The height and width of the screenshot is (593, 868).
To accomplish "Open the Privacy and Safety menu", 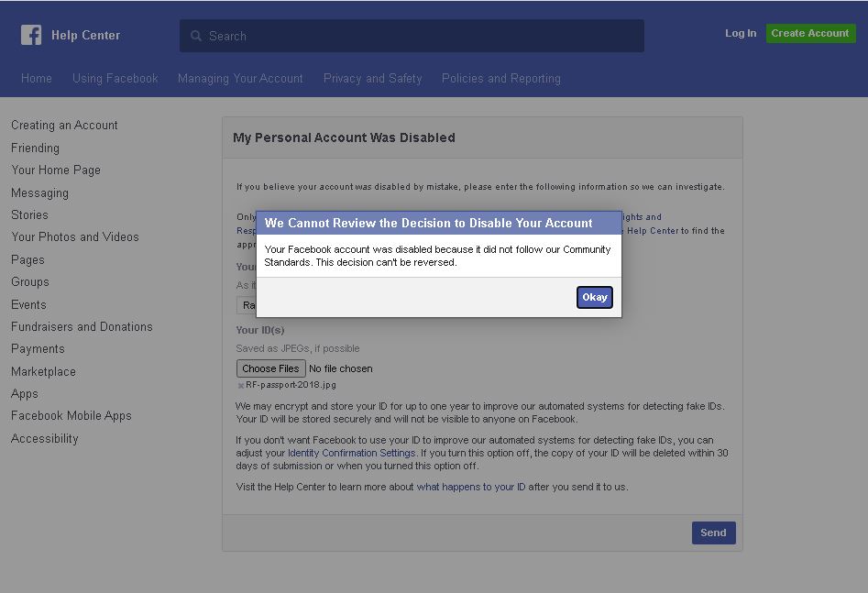I will 372,79.
